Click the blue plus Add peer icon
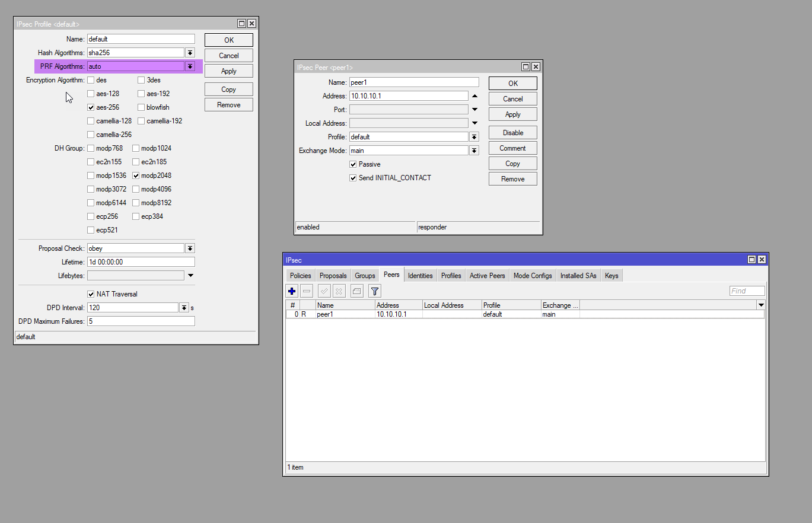Image resolution: width=812 pixels, height=523 pixels. click(291, 291)
